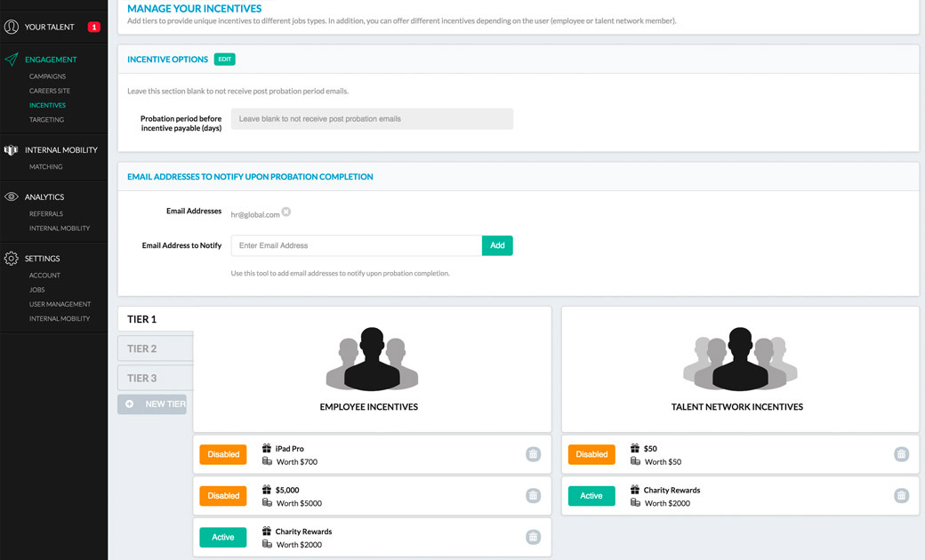This screenshot has width=925, height=560.
Task: Delete the $5,000 employee incentive
Action: [x=534, y=496]
